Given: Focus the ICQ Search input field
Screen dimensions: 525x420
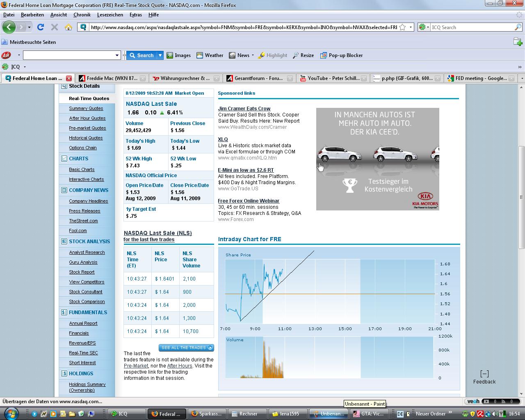Looking at the screenshot, I should pos(472,27).
